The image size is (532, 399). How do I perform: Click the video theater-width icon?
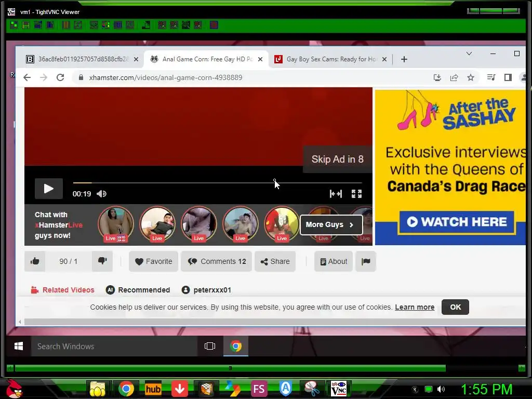click(336, 194)
